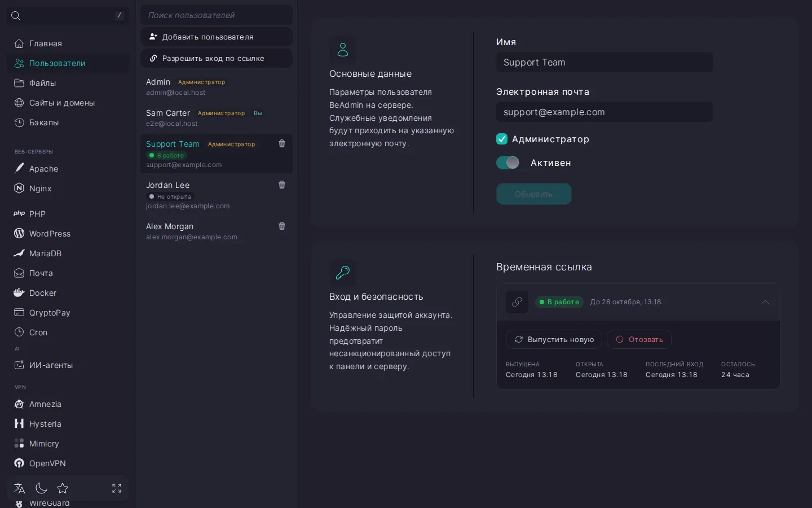Remove Alex Morgan using the trash icon
Image resolution: width=812 pixels, height=508 pixels.
point(282,226)
